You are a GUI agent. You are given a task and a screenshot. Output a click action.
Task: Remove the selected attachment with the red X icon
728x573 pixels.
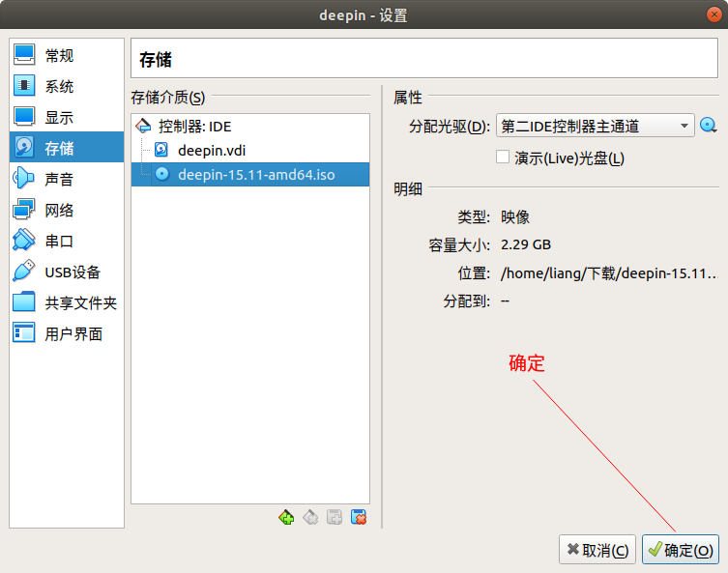click(x=359, y=517)
